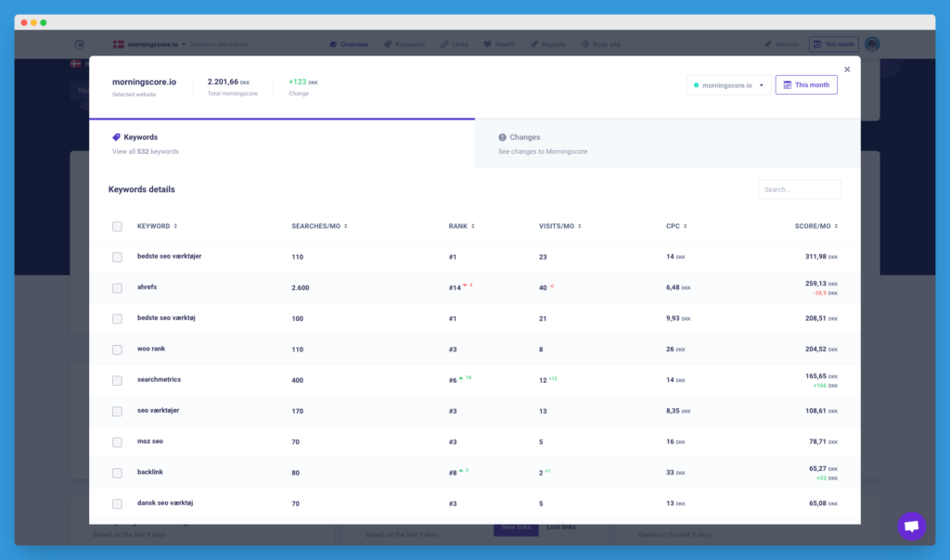Click the keyword Search input field
Screen dimensions: 950x560
point(799,189)
